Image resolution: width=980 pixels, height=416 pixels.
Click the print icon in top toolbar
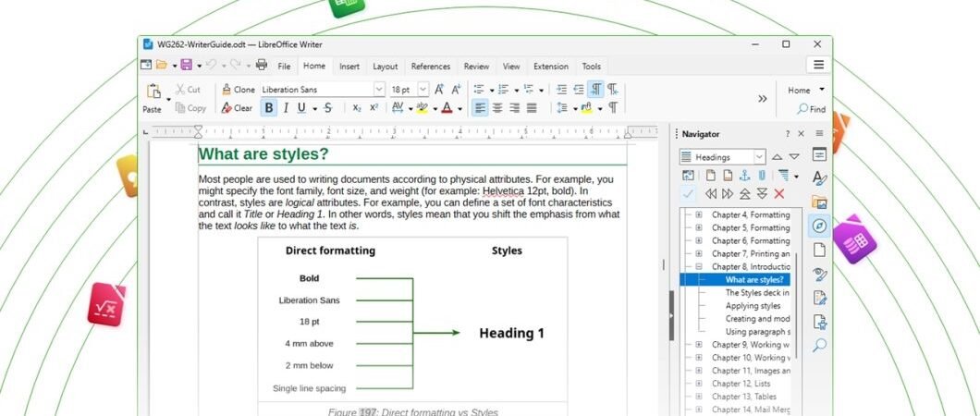[262, 65]
